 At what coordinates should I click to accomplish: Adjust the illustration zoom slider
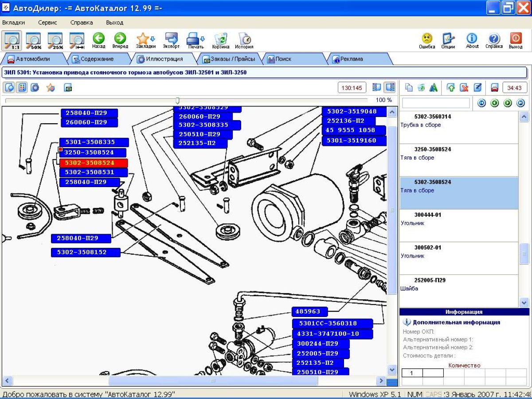click(177, 101)
